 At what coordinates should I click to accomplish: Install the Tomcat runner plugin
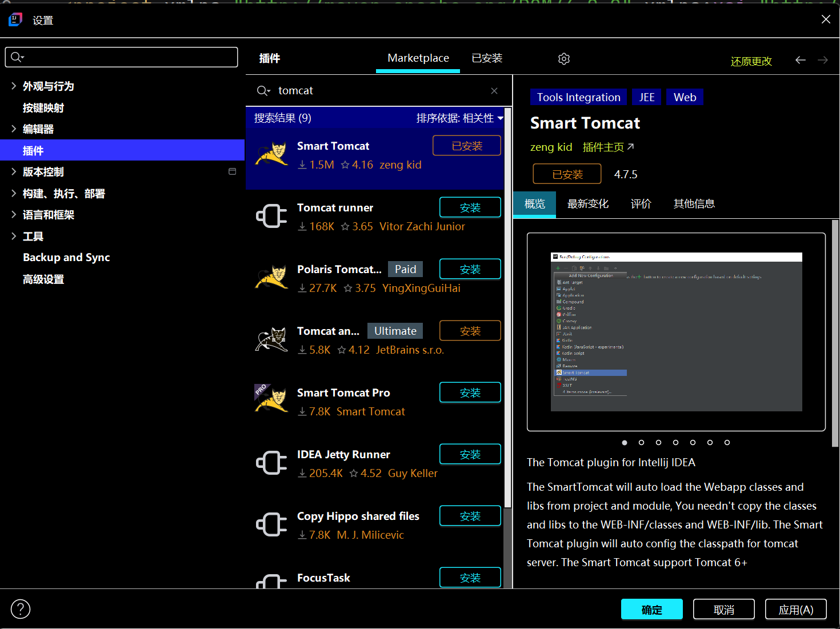click(470, 207)
